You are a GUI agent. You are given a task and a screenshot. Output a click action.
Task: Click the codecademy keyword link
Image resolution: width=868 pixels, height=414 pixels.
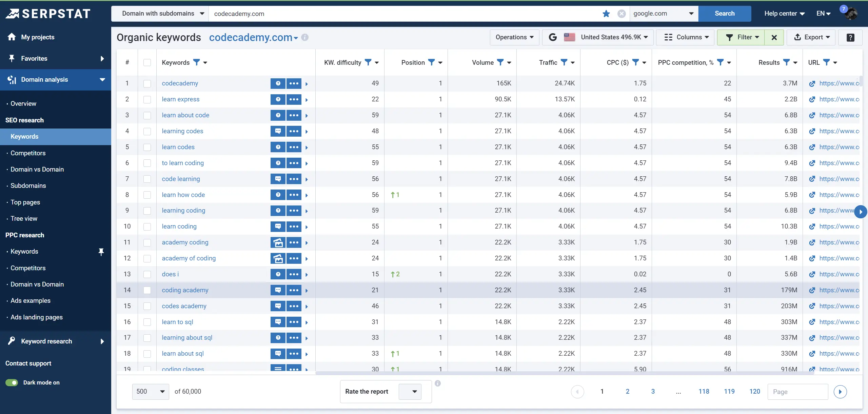[180, 83]
